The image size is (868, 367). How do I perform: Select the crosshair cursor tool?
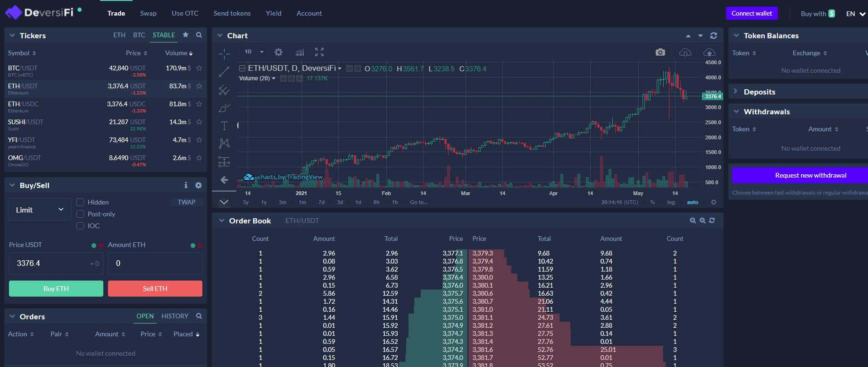(x=224, y=54)
